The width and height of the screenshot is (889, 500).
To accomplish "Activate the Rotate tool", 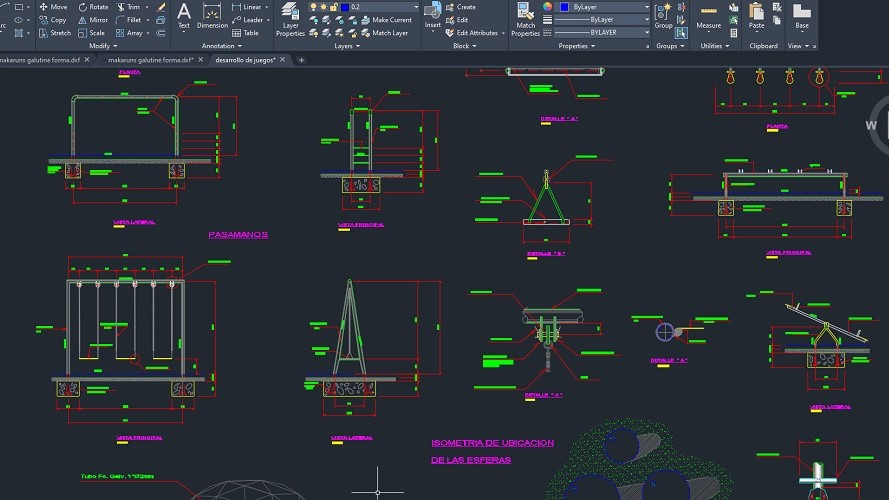I will click(x=93, y=7).
